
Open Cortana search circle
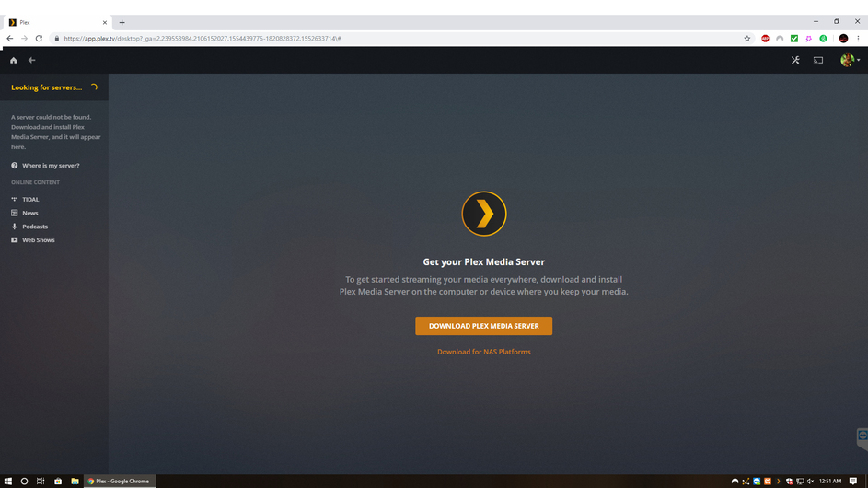click(x=24, y=481)
